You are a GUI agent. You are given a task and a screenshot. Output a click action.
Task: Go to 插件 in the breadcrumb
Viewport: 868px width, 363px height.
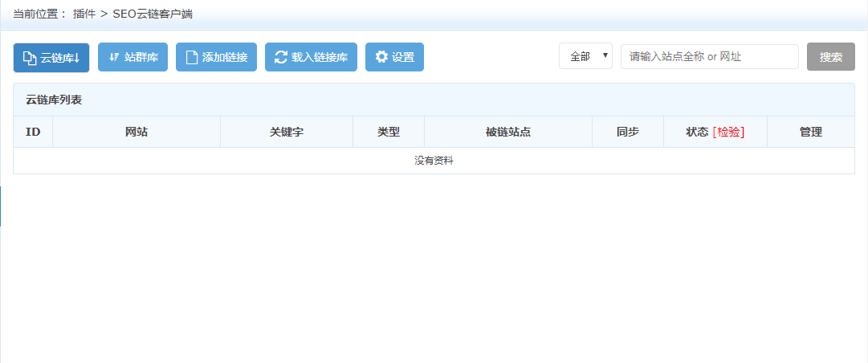pos(84,14)
